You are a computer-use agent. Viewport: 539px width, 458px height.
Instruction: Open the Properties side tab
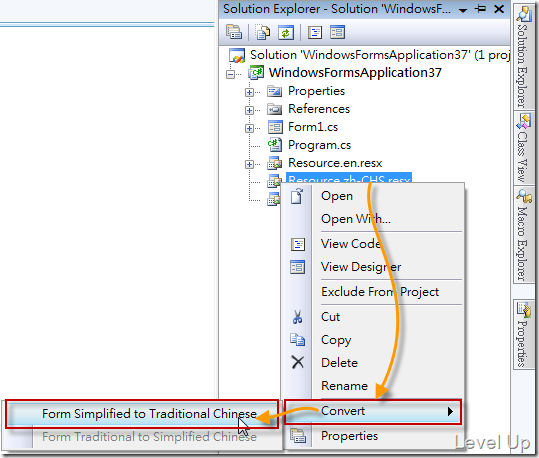[x=523, y=335]
